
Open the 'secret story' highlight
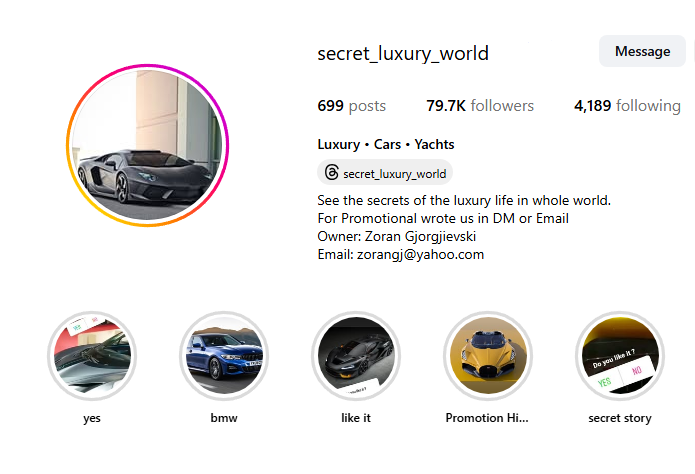click(620, 356)
